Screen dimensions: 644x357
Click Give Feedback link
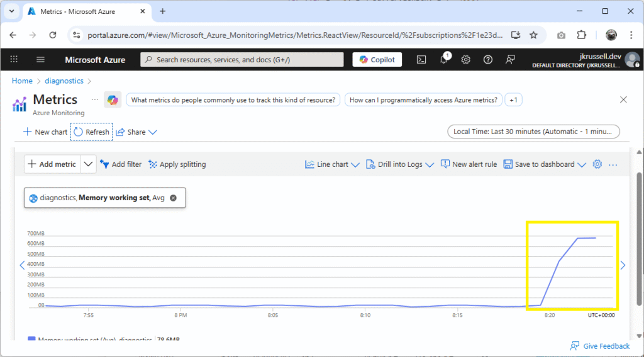(600, 346)
